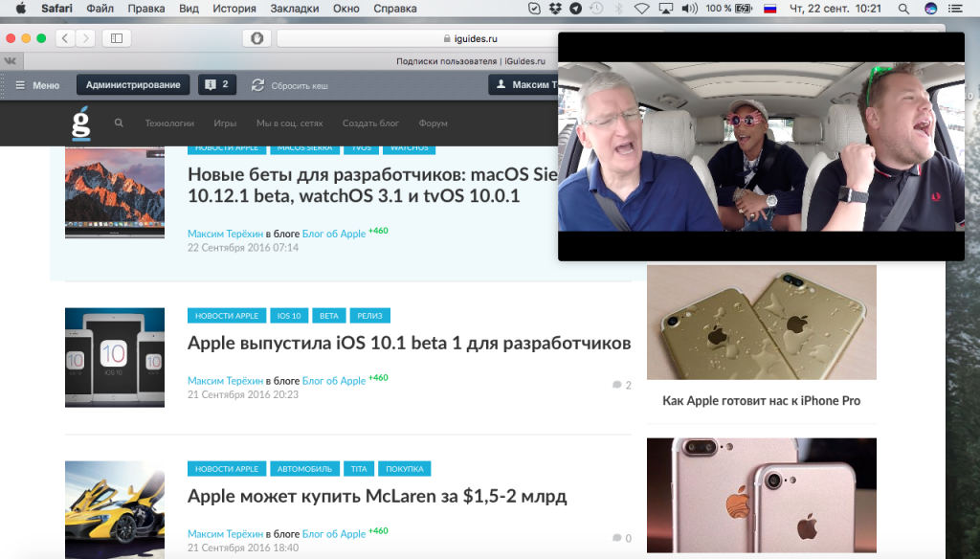Open the notifications counter showing 2
The width and height of the screenshot is (980, 559).
pos(217,84)
